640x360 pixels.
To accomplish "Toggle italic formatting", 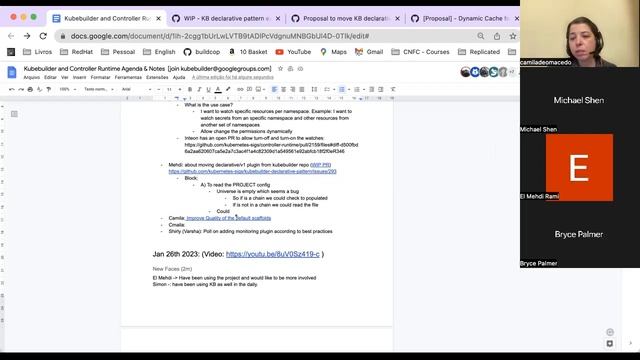I will pos(199,89).
